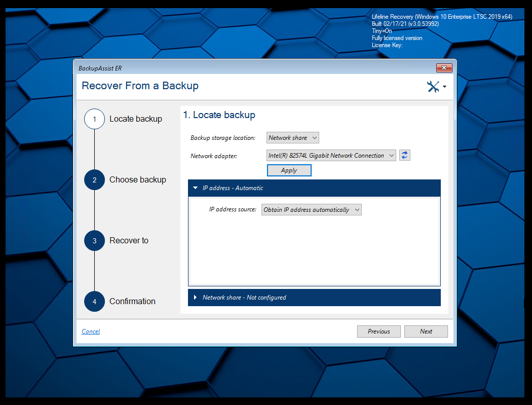The image size is (532, 405).
Task: Click the 'Backup storage location:' label
Action: 223,138
